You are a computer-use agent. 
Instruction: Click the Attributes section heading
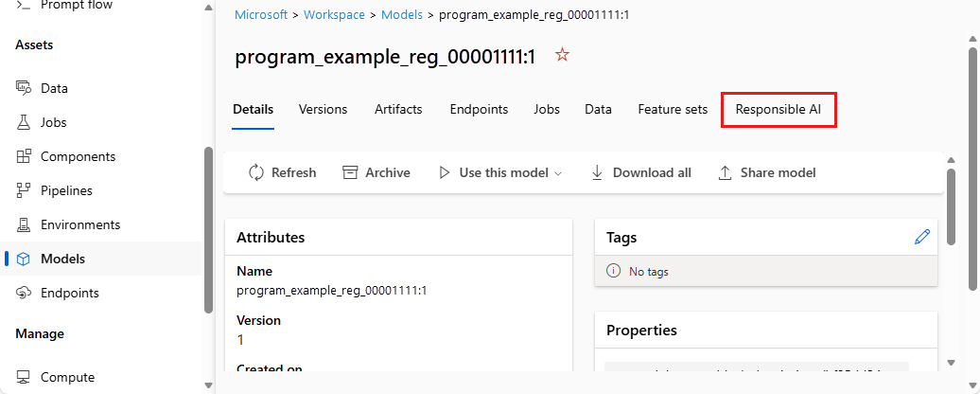click(x=271, y=237)
